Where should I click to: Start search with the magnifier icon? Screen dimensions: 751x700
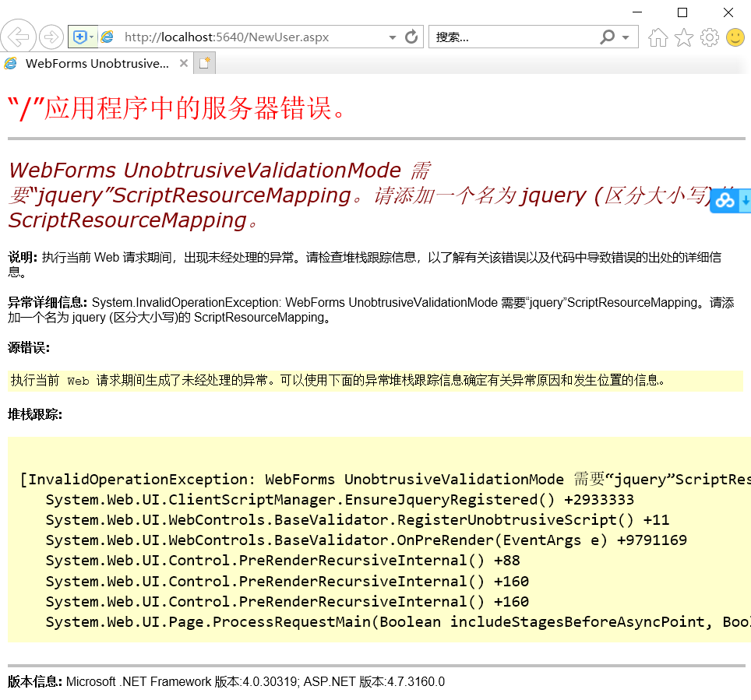point(608,37)
